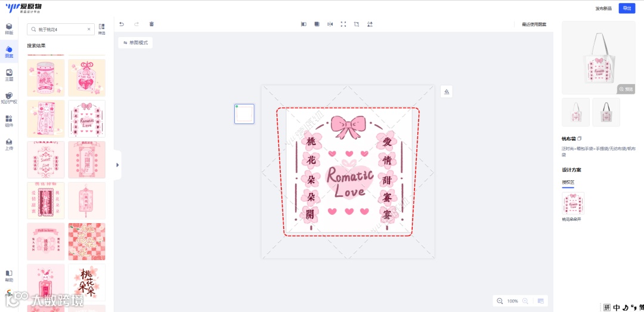Image resolution: width=644 pixels, height=312 pixels.
Task: Click the pink bow on the canvas design
Action: 348,127
